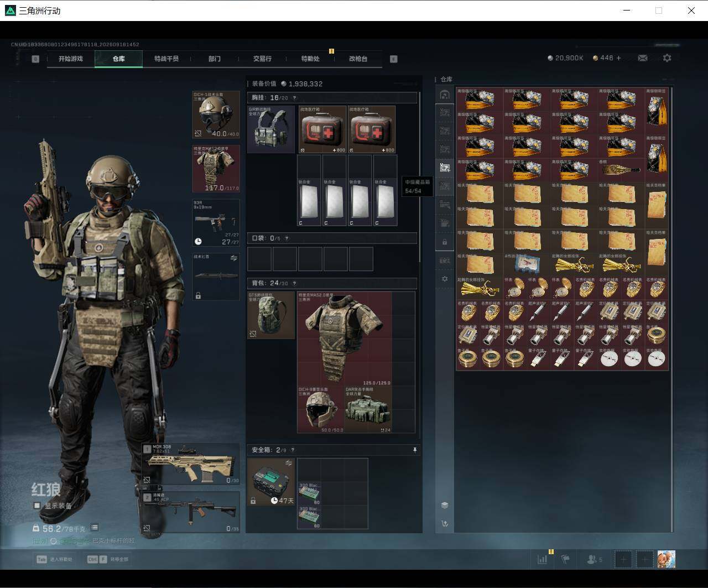Viewport: 708px width, 588px height.
Task: Click the Q previous-tab key icon
Action: coord(35,59)
